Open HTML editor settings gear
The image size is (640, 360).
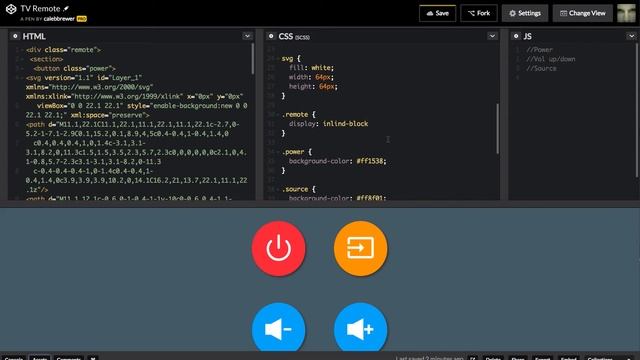15,36
